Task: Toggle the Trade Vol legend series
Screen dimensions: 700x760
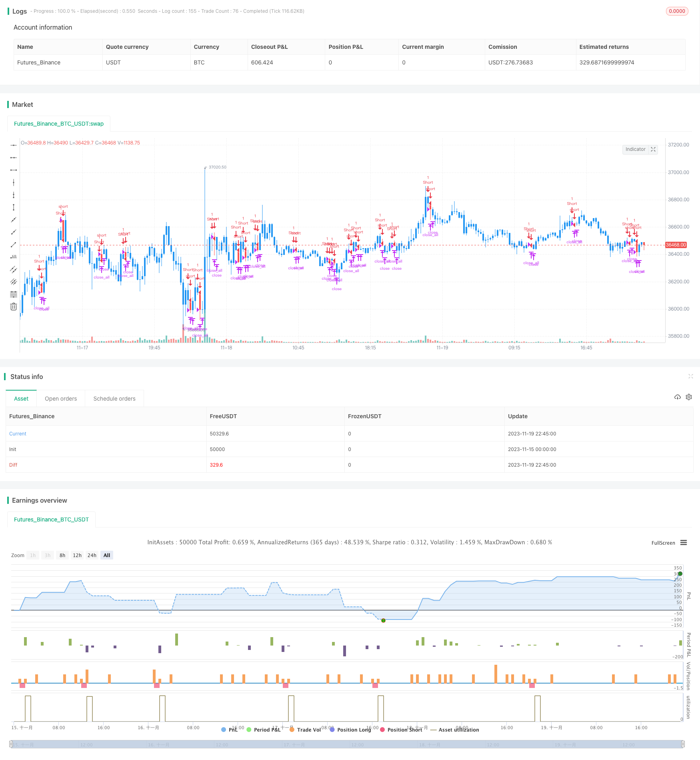Action: coord(305,730)
